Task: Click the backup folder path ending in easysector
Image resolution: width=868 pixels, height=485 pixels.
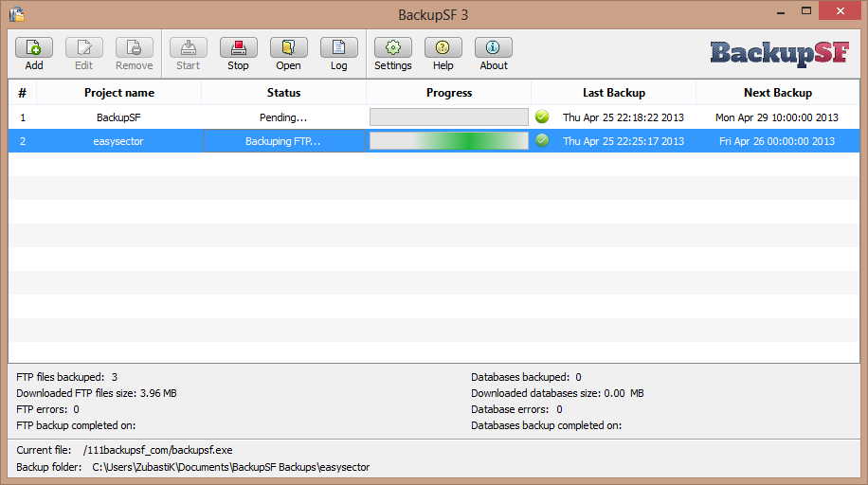Action: pos(231,467)
